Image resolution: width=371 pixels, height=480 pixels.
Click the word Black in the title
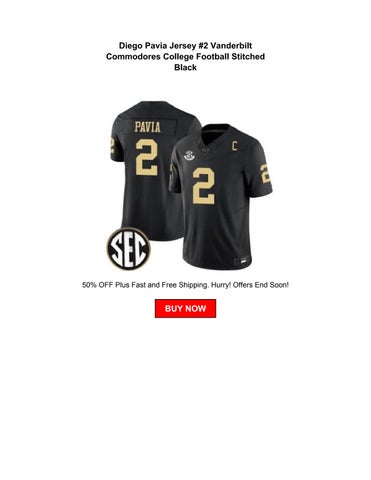point(185,67)
